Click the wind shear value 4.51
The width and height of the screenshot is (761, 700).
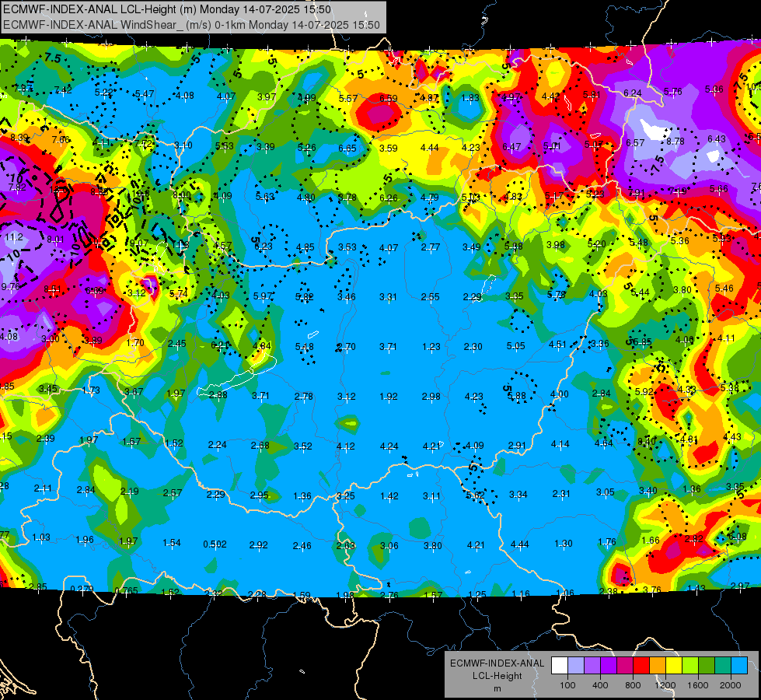(x=557, y=345)
